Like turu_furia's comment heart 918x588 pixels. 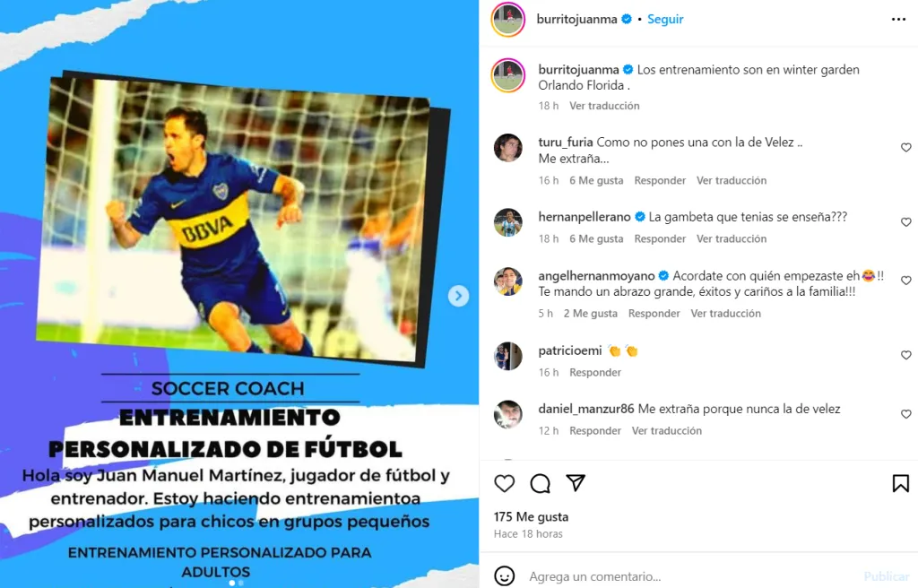click(x=905, y=148)
